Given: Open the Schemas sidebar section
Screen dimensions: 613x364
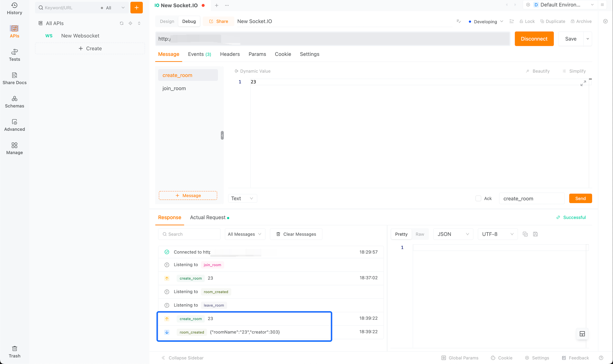Looking at the screenshot, I should point(14,102).
